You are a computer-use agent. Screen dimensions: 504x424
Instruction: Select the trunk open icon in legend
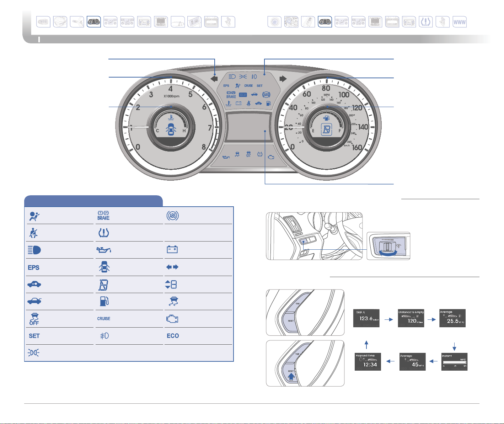34,301
